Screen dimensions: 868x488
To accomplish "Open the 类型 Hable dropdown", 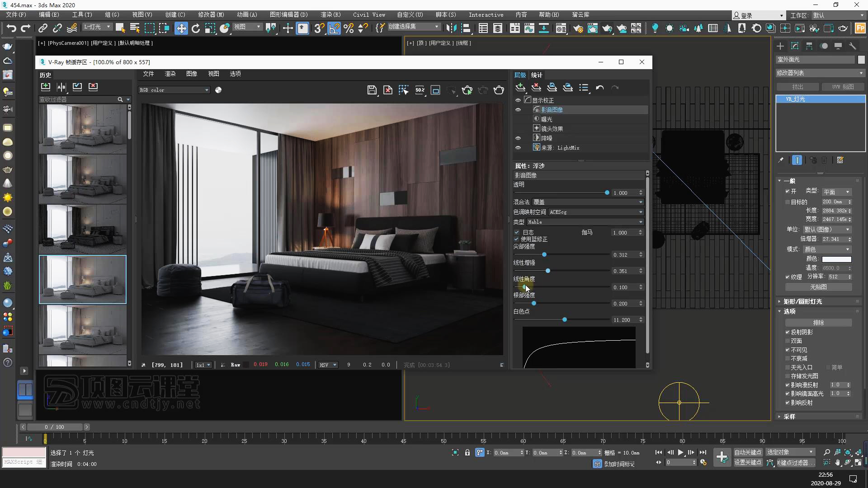I will point(585,222).
